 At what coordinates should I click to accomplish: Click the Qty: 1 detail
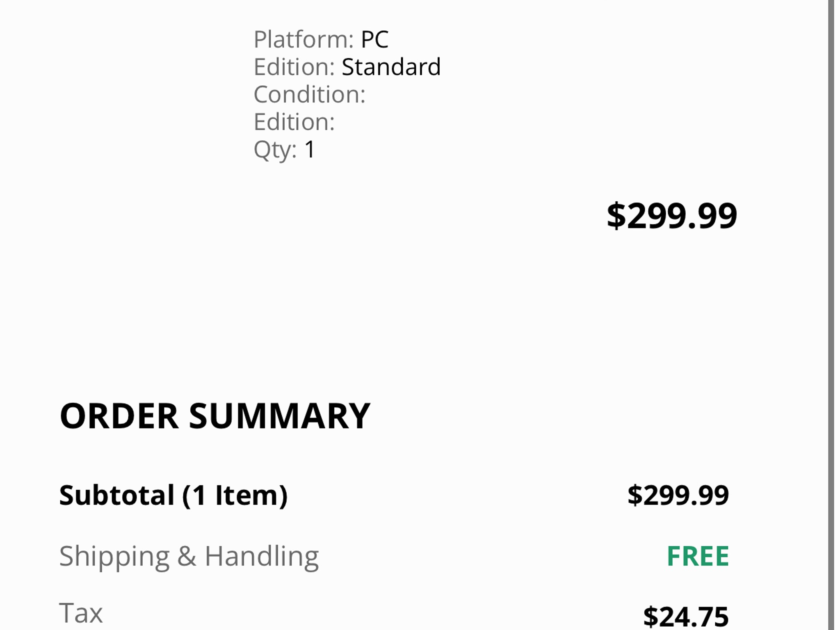click(285, 150)
